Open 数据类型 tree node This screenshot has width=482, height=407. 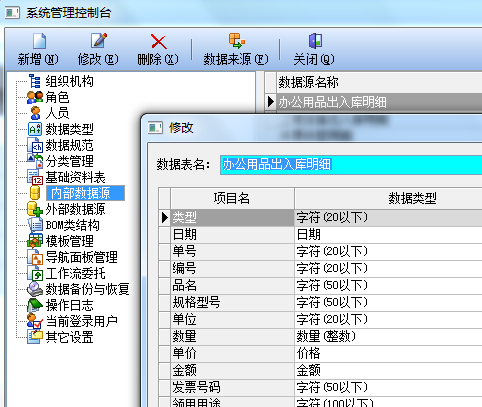69,129
